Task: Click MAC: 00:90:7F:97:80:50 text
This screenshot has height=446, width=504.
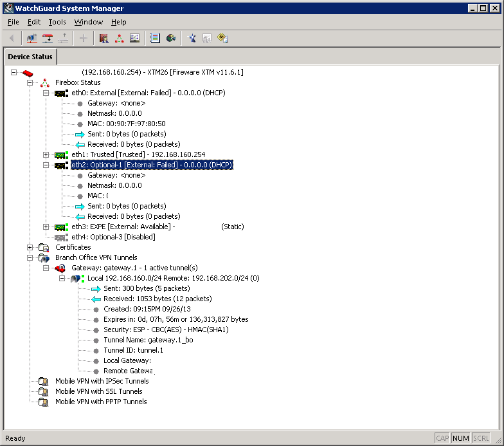Action: click(x=126, y=124)
